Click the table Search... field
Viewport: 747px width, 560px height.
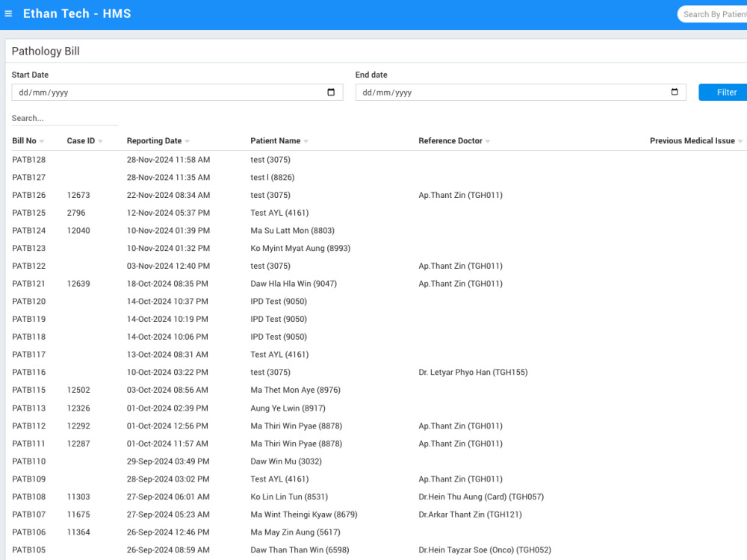click(65, 118)
